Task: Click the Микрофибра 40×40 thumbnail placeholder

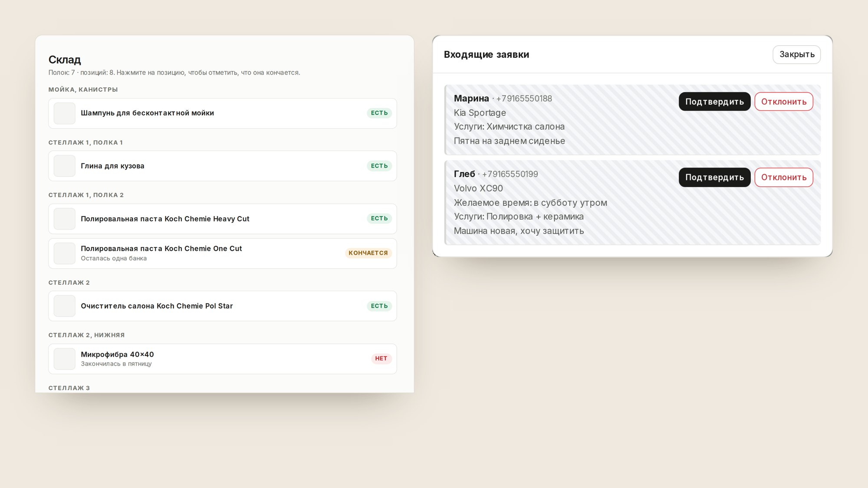Action: pyautogui.click(x=64, y=359)
